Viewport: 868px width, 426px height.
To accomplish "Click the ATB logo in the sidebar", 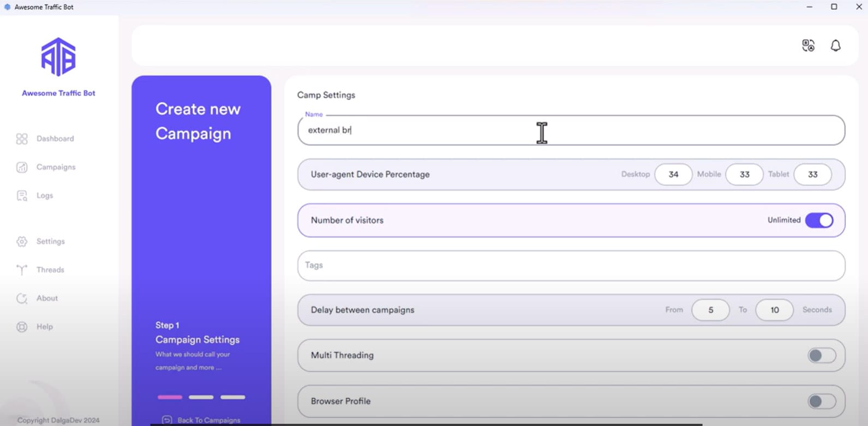I will coord(58,57).
